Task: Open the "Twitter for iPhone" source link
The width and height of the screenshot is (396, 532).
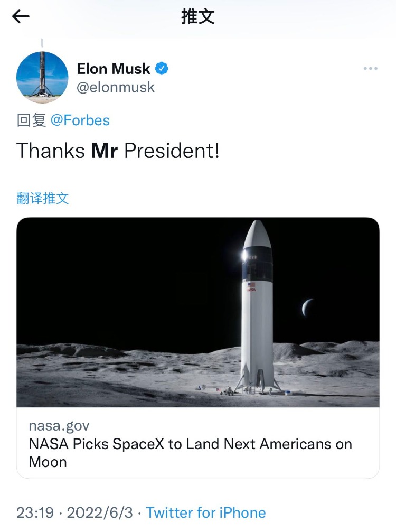Action: coord(206,512)
